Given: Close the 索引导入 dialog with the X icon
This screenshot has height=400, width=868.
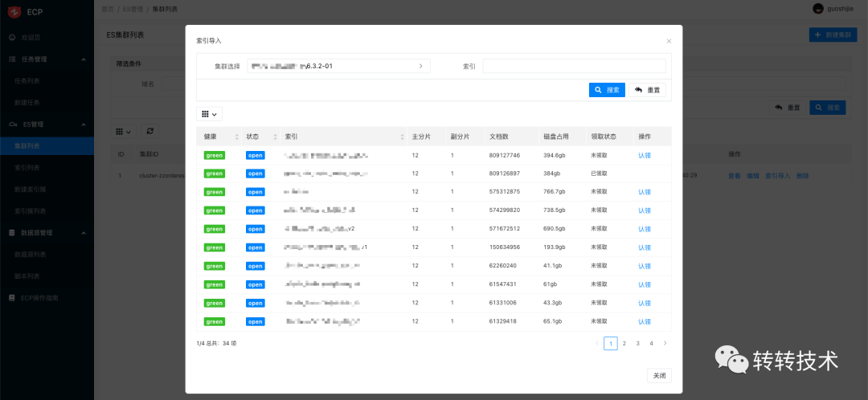Looking at the screenshot, I should pos(669,41).
